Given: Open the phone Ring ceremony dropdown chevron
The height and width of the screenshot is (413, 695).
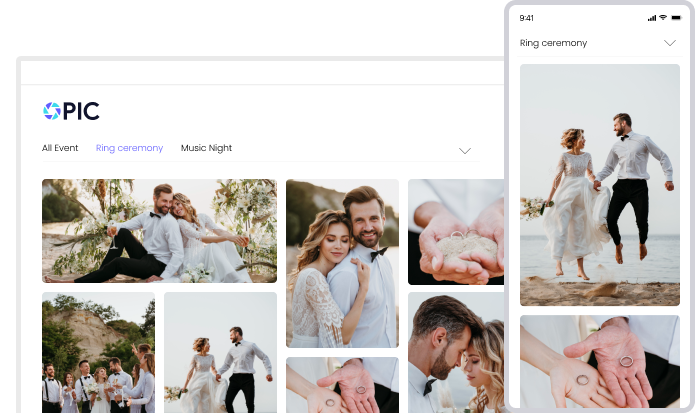Looking at the screenshot, I should pyautogui.click(x=670, y=43).
